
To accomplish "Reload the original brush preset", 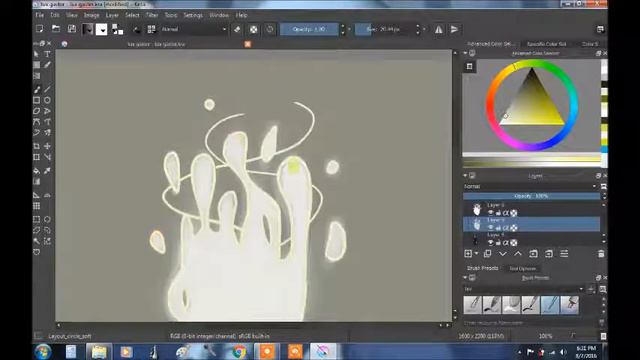I will pyautogui.click(x=270, y=29).
